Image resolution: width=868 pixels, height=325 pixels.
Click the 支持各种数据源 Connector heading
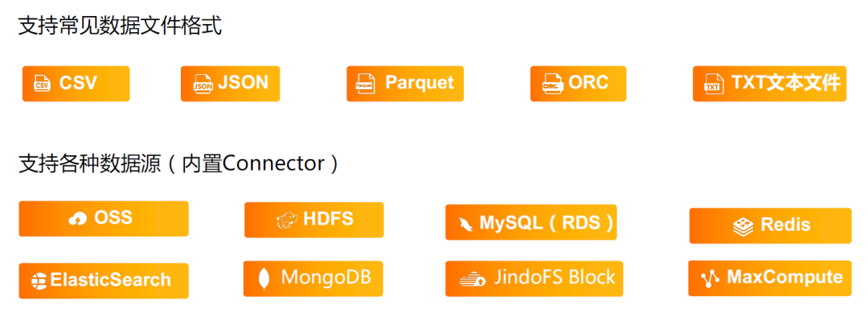[179, 164]
